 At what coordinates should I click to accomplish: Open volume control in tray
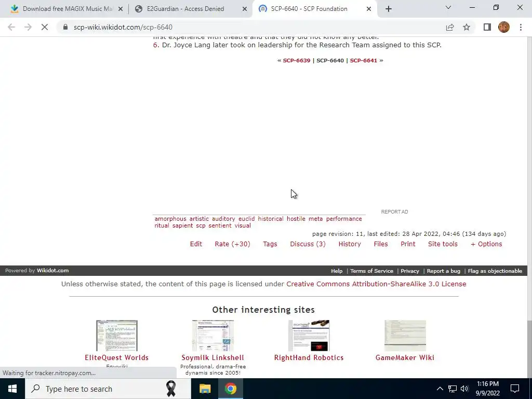464,389
